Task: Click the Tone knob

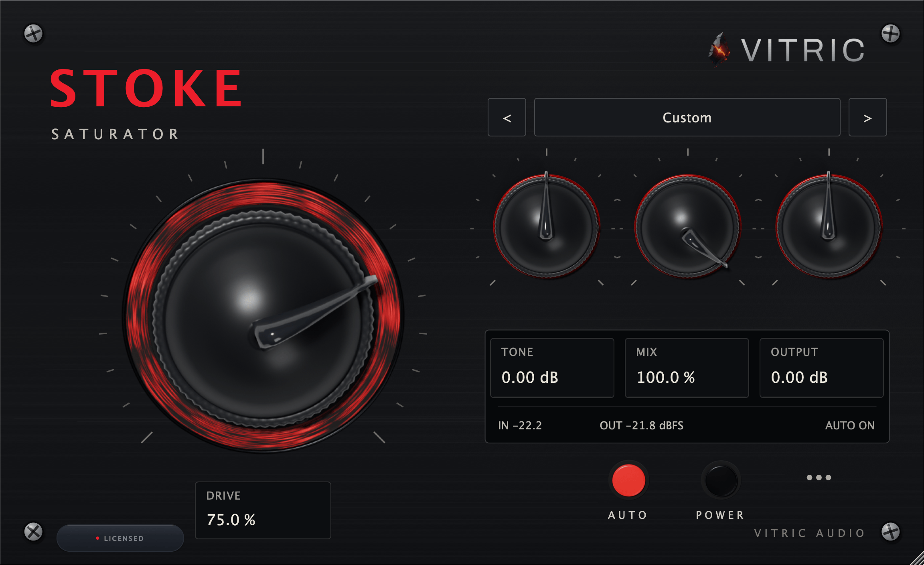Action: (546, 227)
